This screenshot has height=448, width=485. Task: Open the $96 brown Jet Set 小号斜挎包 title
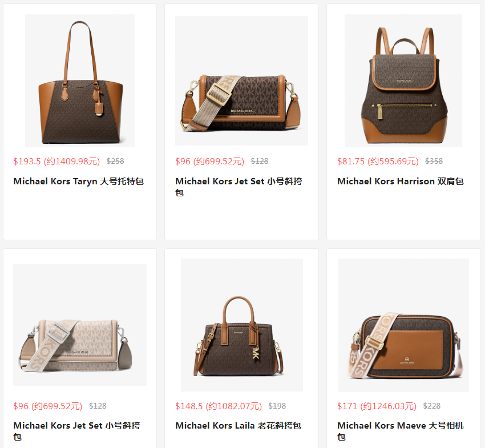pos(239,187)
